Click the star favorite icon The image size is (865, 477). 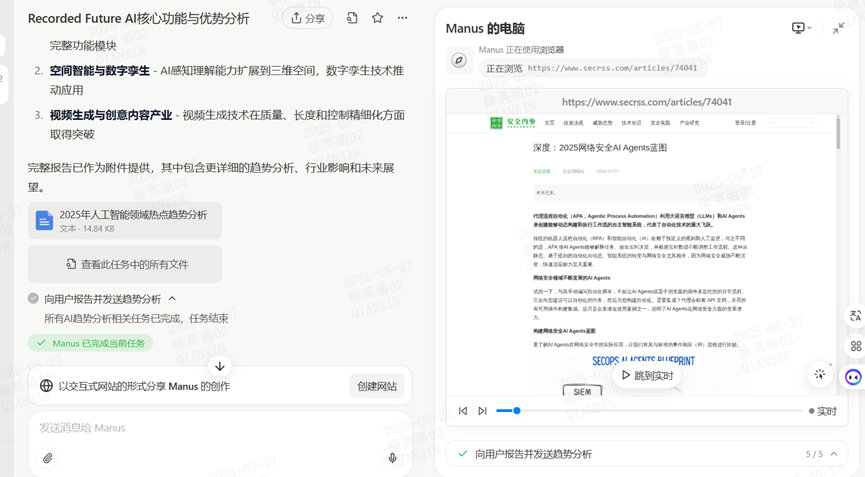tap(377, 18)
